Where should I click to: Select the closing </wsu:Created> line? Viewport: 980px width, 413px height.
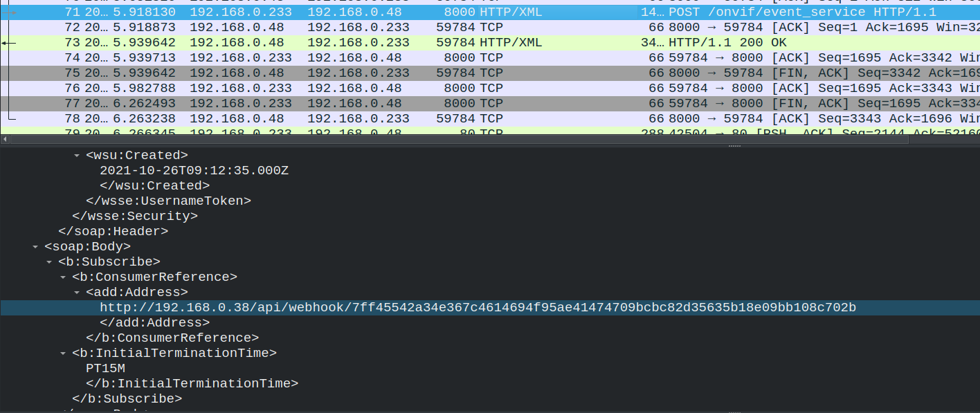pyautogui.click(x=154, y=186)
